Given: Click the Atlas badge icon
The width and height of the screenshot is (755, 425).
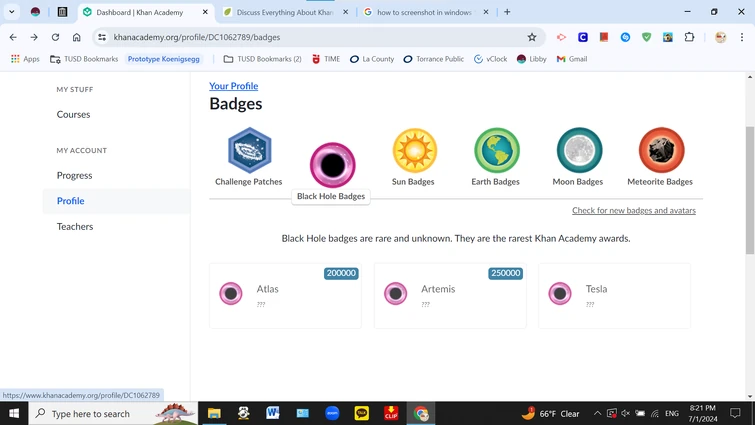Looking at the screenshot, I should click(x=231, y=293).
